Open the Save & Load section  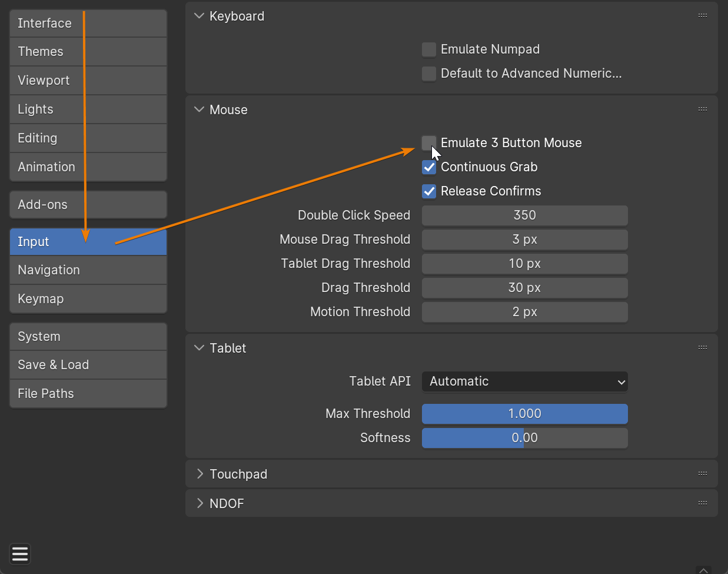tap(88, 365)
